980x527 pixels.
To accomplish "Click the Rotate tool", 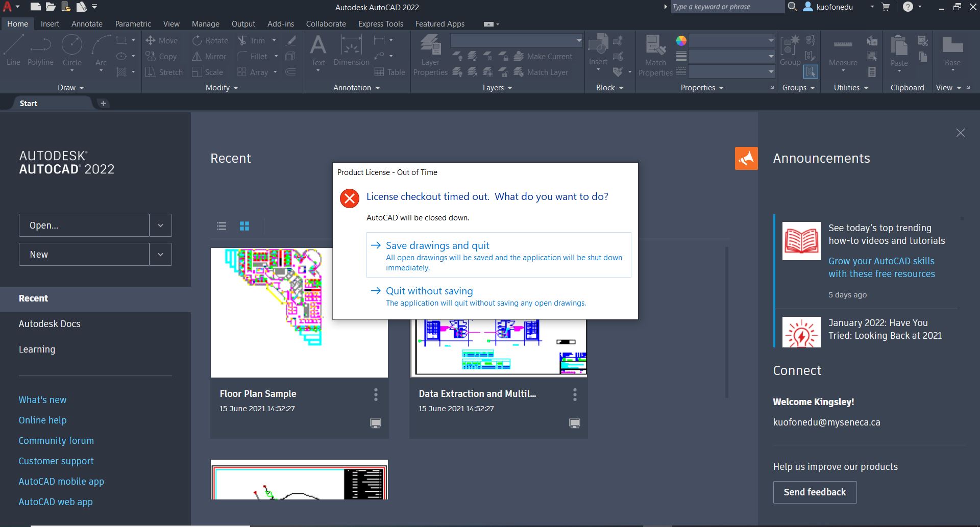I will click(210, 40).
